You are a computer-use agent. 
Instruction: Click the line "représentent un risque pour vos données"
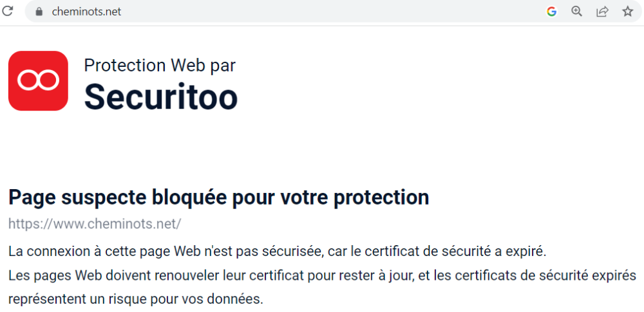[135, 299]
